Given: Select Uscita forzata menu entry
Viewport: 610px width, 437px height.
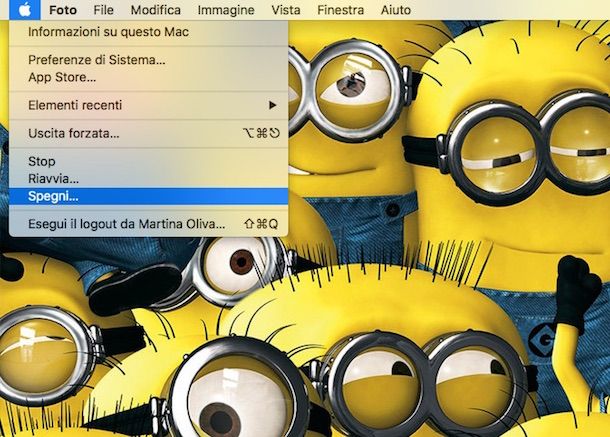Looking at the screenshot, I should 148,133.
